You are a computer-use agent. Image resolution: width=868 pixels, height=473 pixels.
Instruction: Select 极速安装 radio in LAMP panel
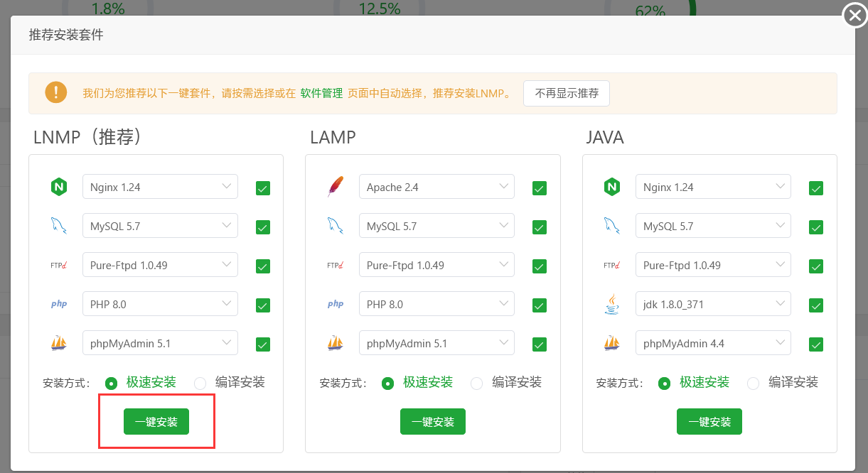click(x=387, y=384)
